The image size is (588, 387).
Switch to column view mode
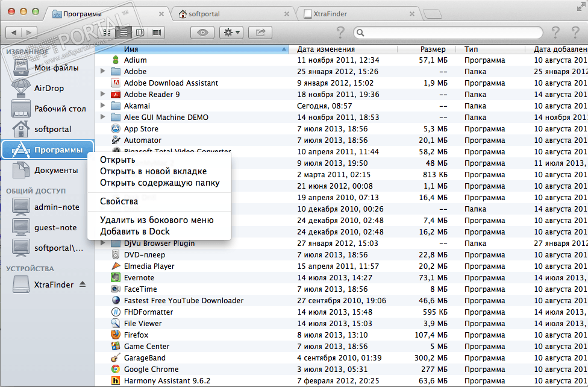pyautogui.click(x=140, y=33)
